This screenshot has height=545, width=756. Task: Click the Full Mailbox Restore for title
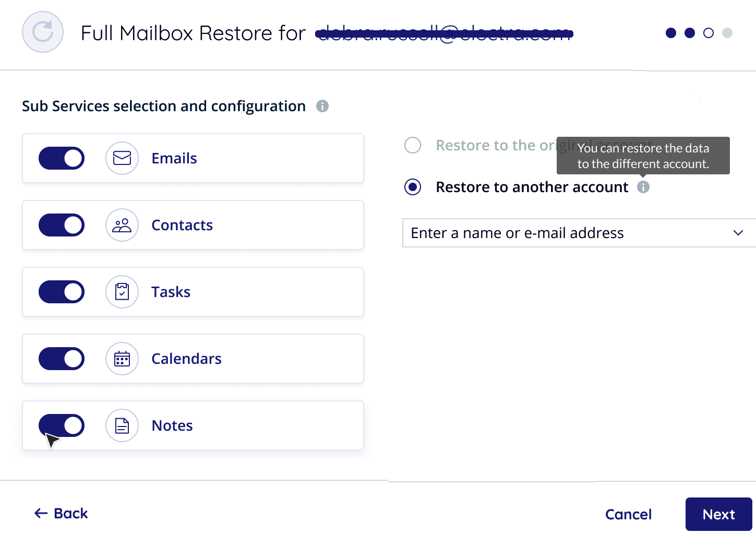tap(193, 33)
